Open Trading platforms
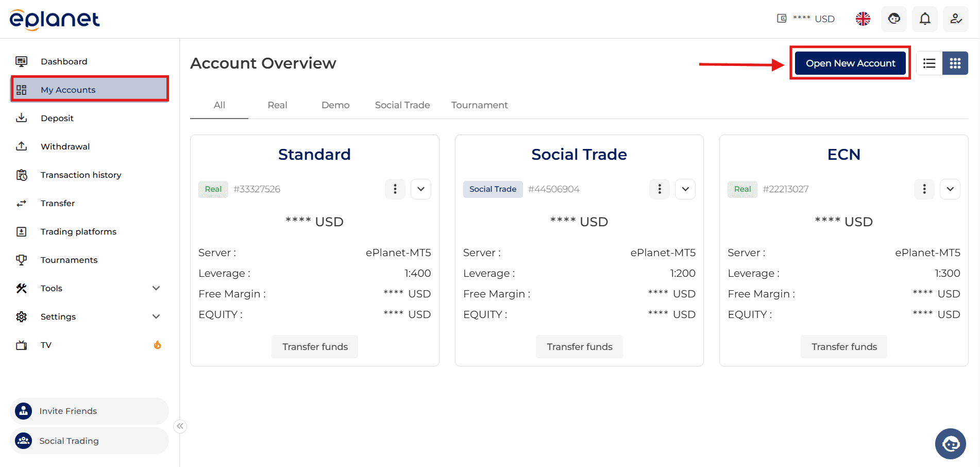980x467 pixels. click(78, 231)
